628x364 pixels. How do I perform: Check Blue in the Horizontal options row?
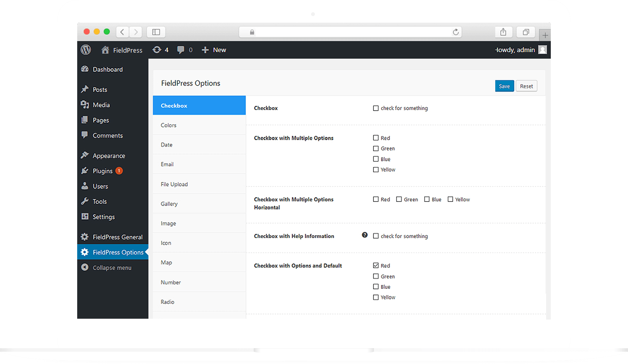pos(427,199)
